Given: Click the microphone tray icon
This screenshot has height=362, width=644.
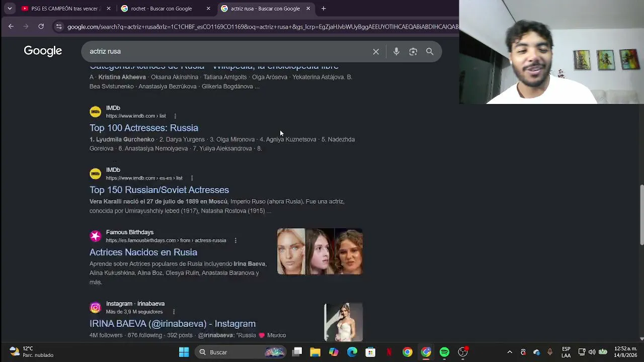Looking at the screenshot, I should click(x=550, y=352).
